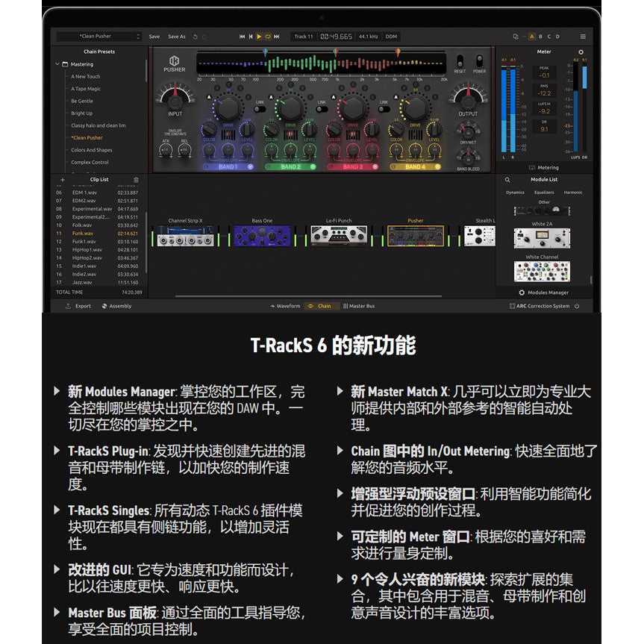This screenshot has width=644, height=644.
Task: Select the Channel Strip X module thumbnail
Action: (x=186, y=236)
